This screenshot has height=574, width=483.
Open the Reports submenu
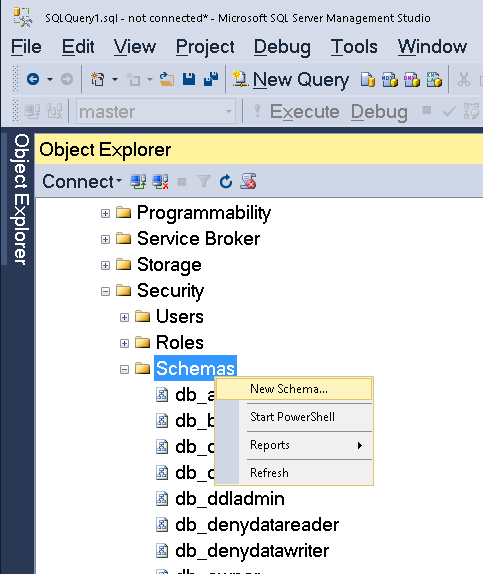pyautogui.click(x=294, y=445)
